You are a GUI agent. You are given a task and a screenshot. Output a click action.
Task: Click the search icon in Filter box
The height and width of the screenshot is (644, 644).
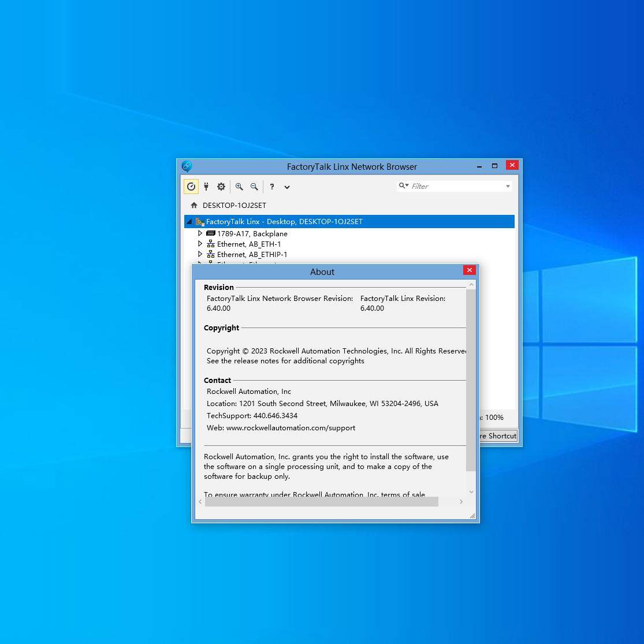(x=403, y=185)
